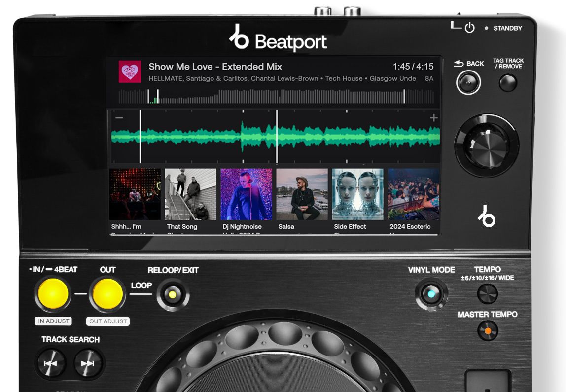Select the Show Me Love - Extended Mix title
This screenshot has width=566, height=392.
point(215,67)
